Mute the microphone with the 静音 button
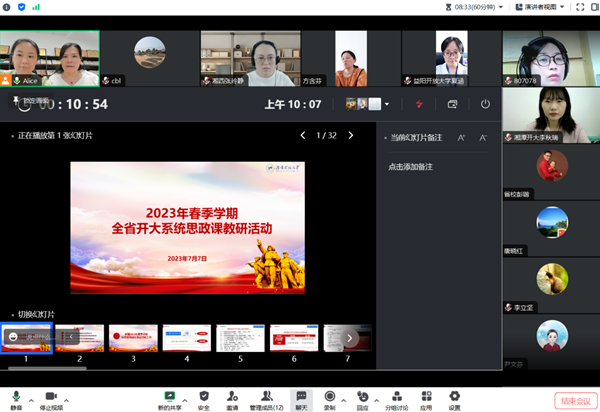The width and height of the screenshot is (600, 412). [x=16, y=400]
